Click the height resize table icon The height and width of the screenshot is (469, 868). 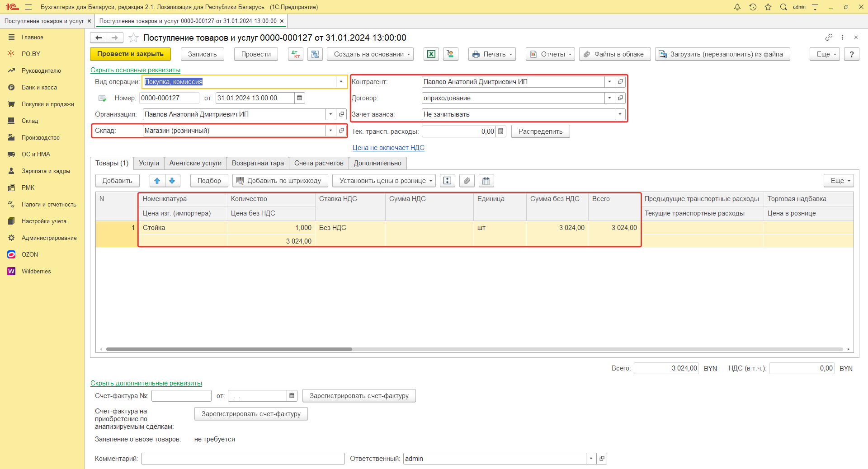(x=447, y=181)
